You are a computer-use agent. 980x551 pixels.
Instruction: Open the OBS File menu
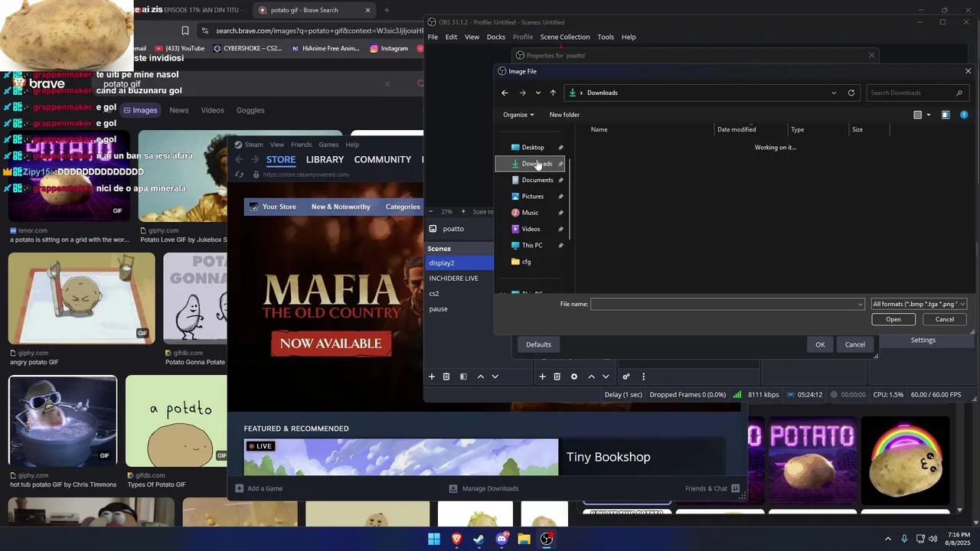click(433, 37)
